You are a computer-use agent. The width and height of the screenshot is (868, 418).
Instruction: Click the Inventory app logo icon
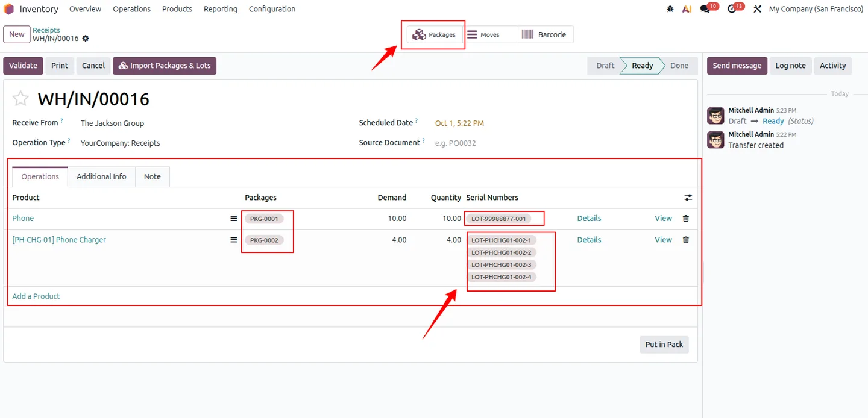[x=8, y=9]
